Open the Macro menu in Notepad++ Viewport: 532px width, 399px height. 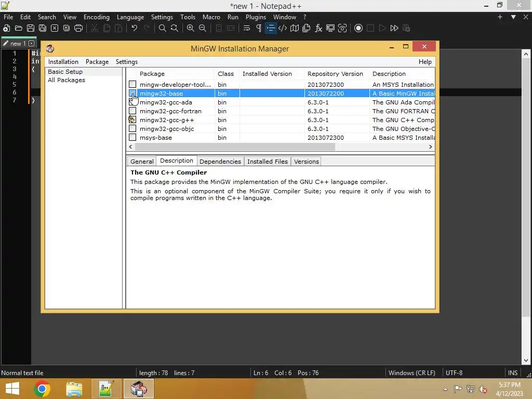[211, 17]
